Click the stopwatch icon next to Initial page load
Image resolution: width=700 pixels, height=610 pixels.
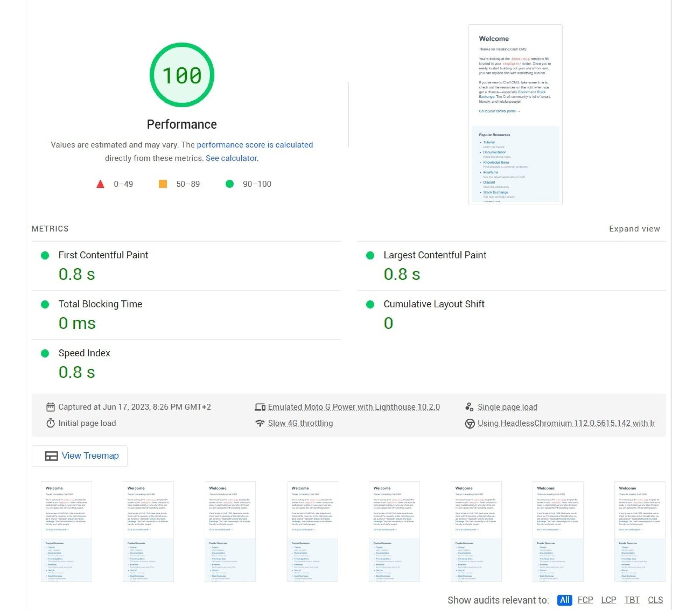click(x=50, y=423)
